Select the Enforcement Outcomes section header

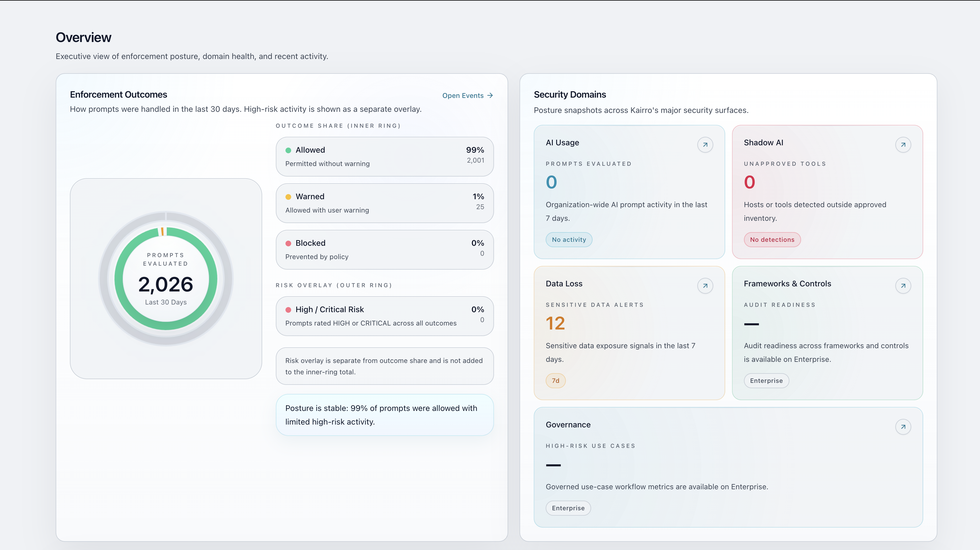point(118,94)
